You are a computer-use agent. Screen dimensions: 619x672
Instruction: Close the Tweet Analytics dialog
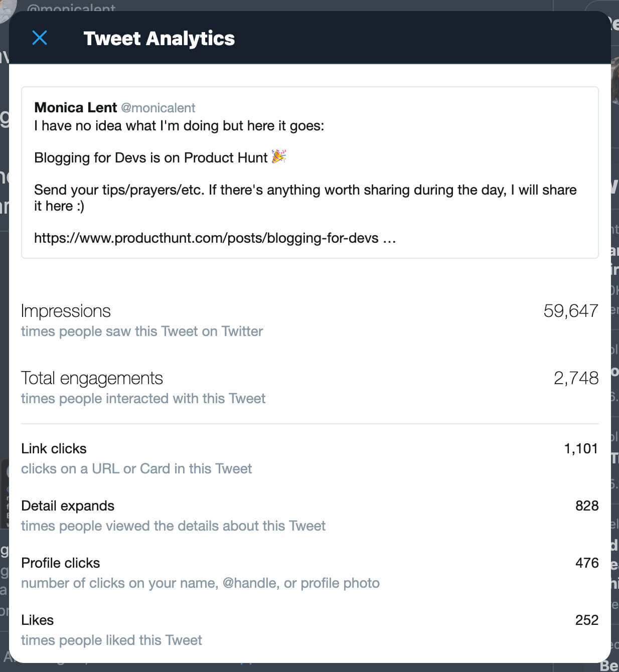40,38
